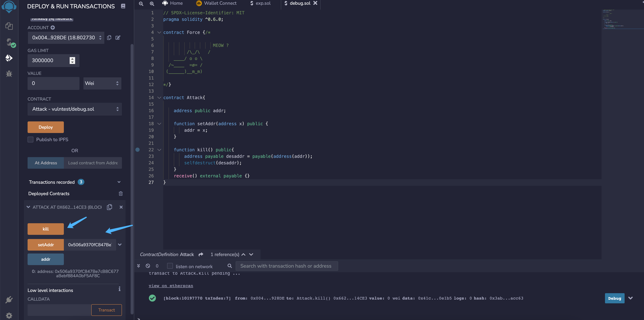644x320 pixels.
Task: Click the setAddr address parameter field
Action: coord(90,245)
